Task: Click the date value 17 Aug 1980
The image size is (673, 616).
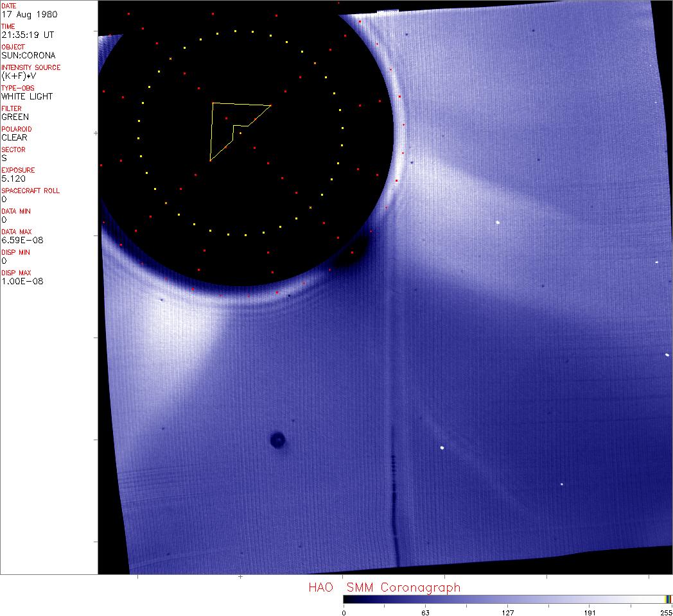Action: [x=23, y=14]
